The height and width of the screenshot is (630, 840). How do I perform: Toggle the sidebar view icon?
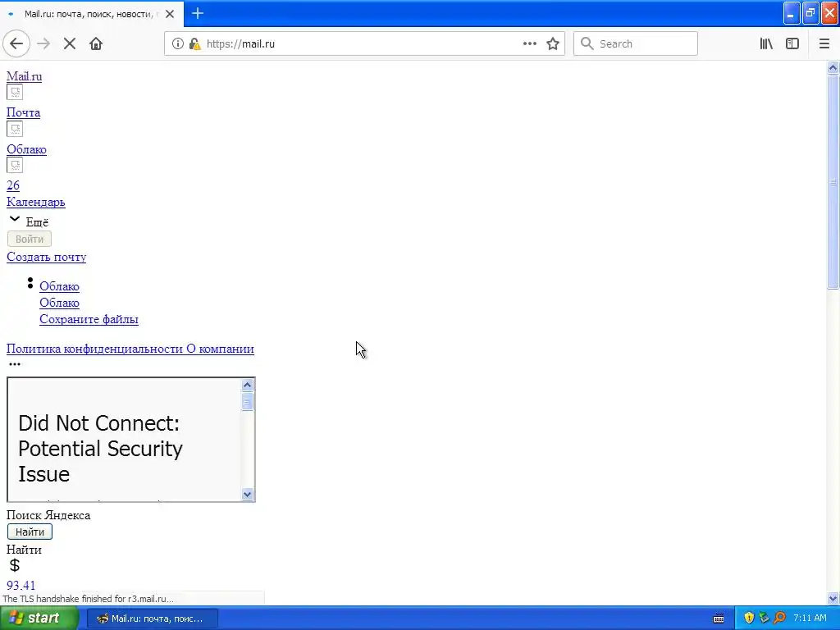click(792, 44)
